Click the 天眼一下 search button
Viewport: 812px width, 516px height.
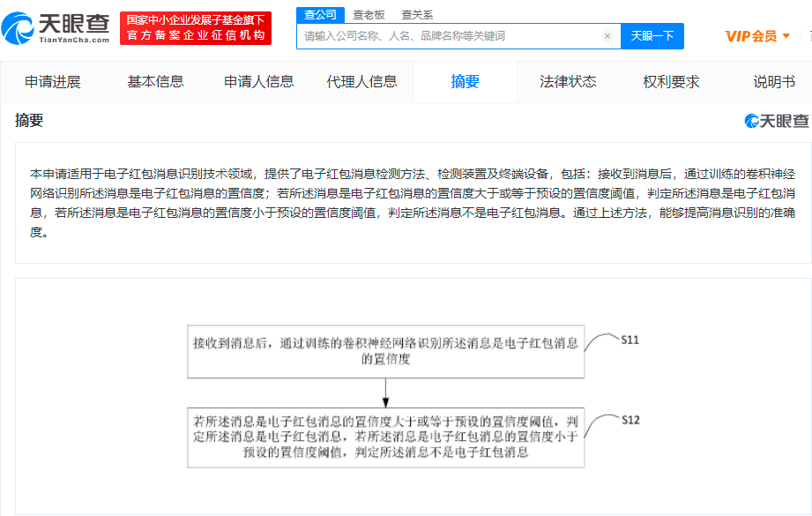click(x=652, y=36)
